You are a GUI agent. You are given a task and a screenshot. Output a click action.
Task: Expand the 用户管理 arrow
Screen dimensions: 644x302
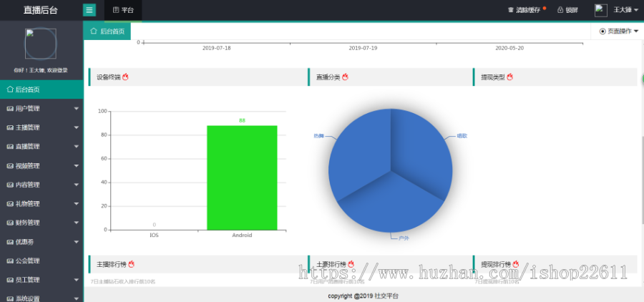[77, 109]
